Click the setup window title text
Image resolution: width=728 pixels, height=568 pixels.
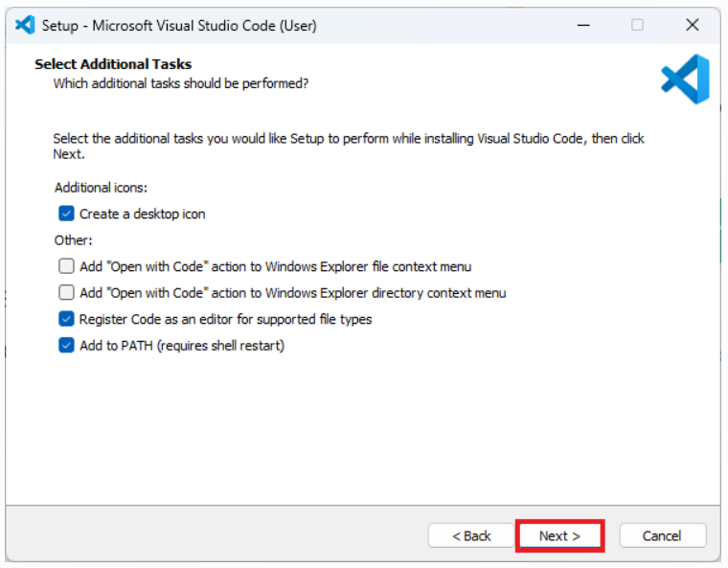179,26
